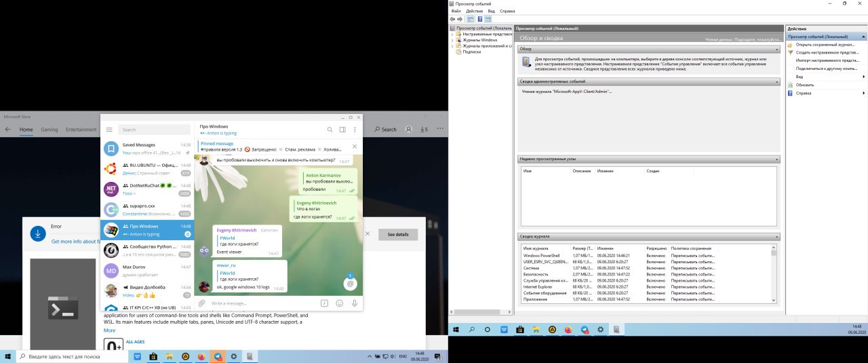Switch to Microsoft Store Gaming tab
This screenshot has width=868, height=363.
point(49,130)
